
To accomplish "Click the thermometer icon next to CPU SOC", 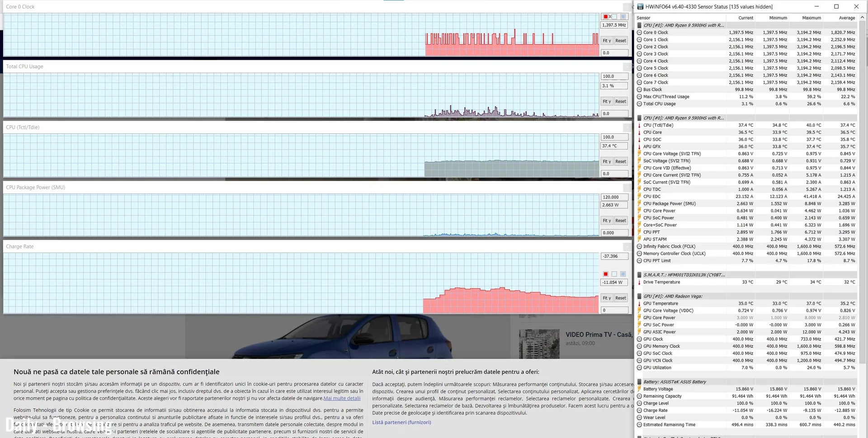I will [x=639, y=140].
